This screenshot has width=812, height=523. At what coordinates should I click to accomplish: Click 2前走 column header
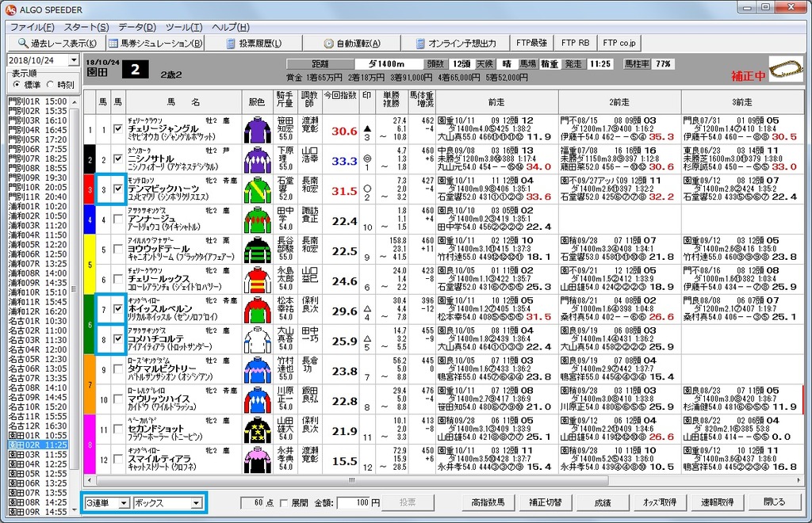[619, 102]
